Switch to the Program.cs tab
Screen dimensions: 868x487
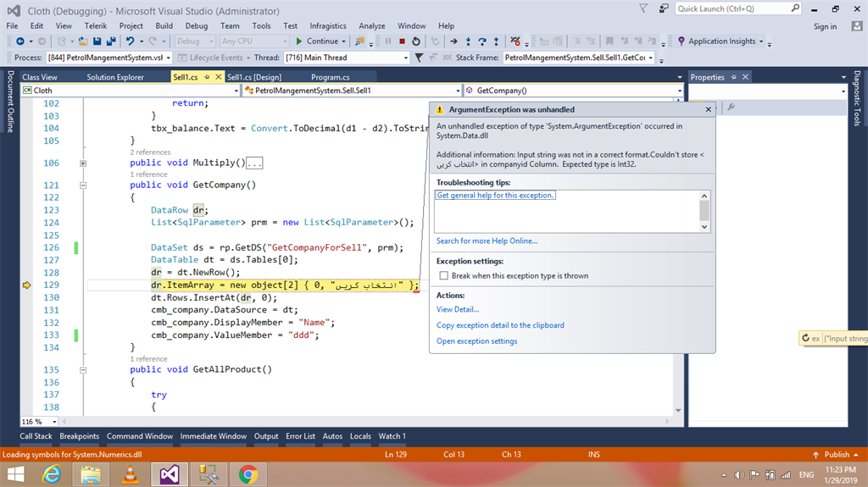coord(330,77)
